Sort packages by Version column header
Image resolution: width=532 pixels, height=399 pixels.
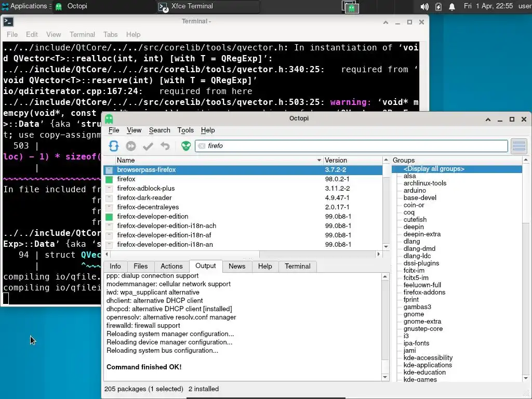point(353,161)
